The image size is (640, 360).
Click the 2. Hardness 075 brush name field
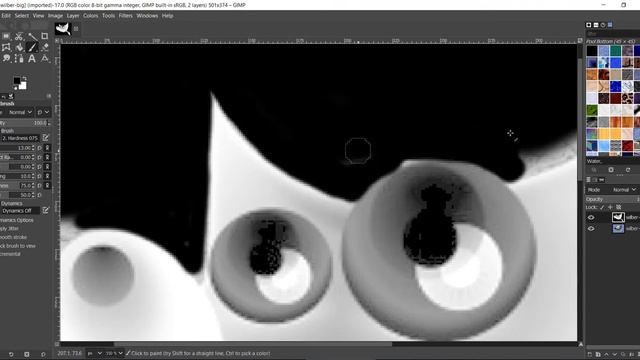point(20,138)
